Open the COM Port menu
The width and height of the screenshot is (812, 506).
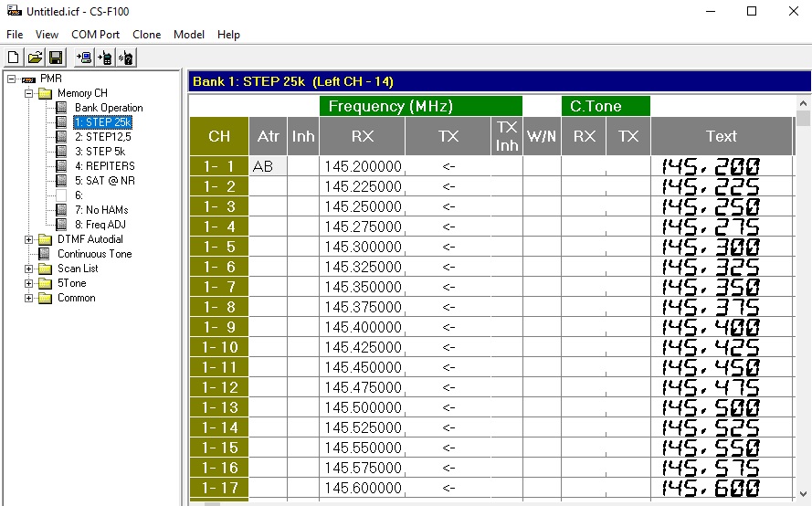click(95, 35)
